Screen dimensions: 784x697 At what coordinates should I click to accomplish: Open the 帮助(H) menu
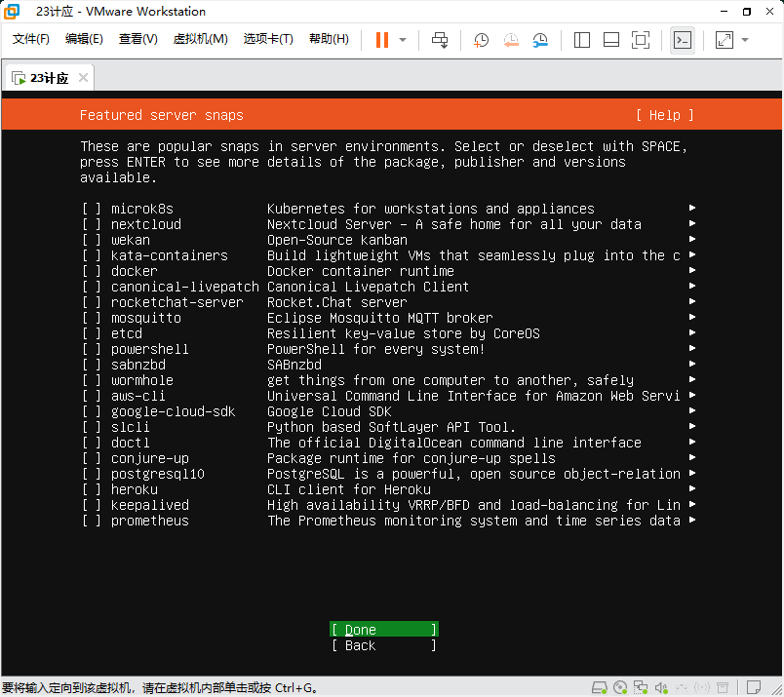click(x=329, y=39)
